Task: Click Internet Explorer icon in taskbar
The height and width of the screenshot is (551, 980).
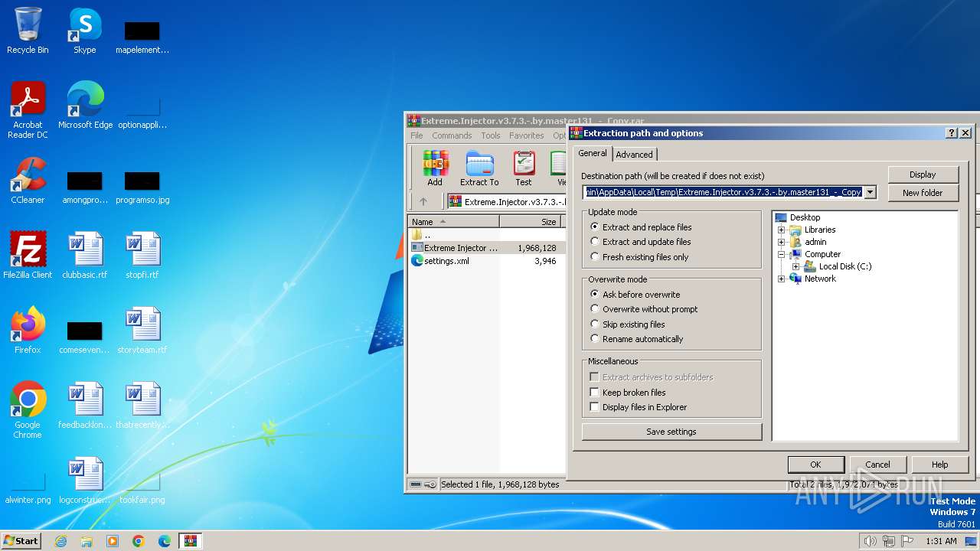Action: [x=60, y=541]
